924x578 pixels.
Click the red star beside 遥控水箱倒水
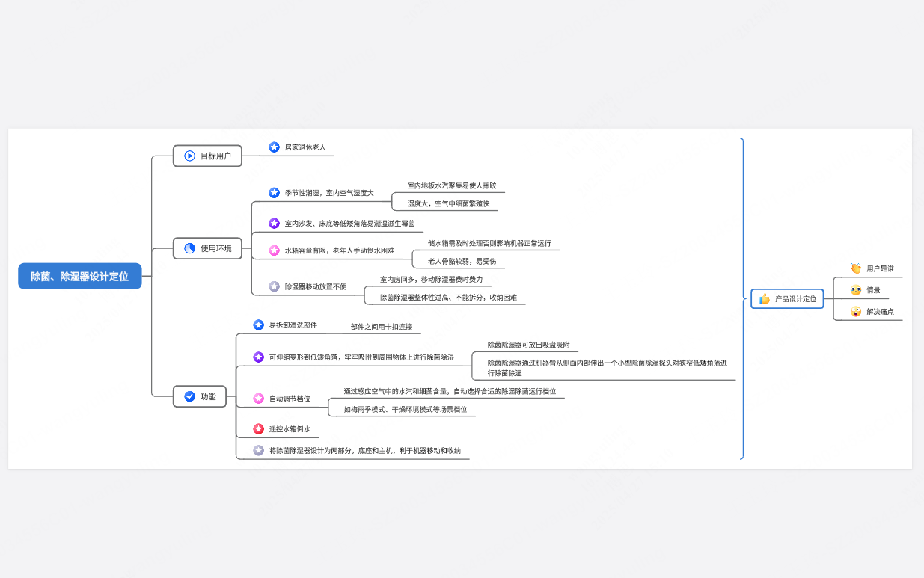point(259,429)
